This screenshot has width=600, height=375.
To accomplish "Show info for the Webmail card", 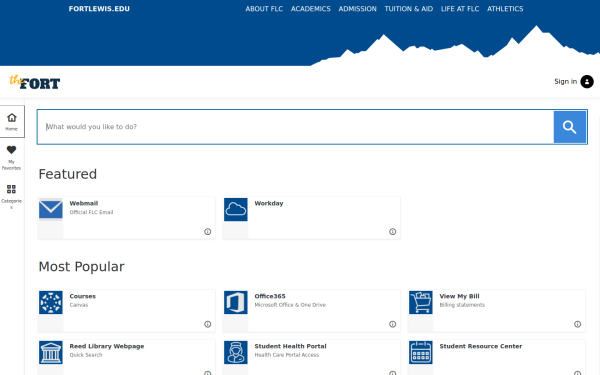I will point(207,232).
